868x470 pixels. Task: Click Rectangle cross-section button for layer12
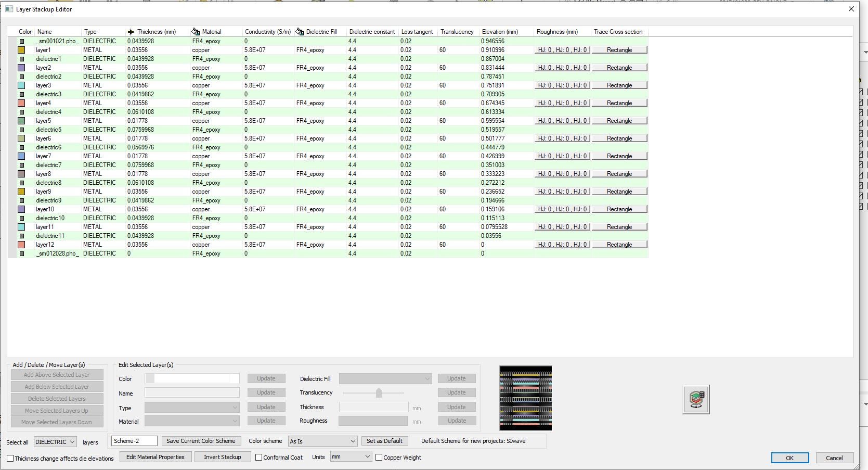[x=619, y=245]
